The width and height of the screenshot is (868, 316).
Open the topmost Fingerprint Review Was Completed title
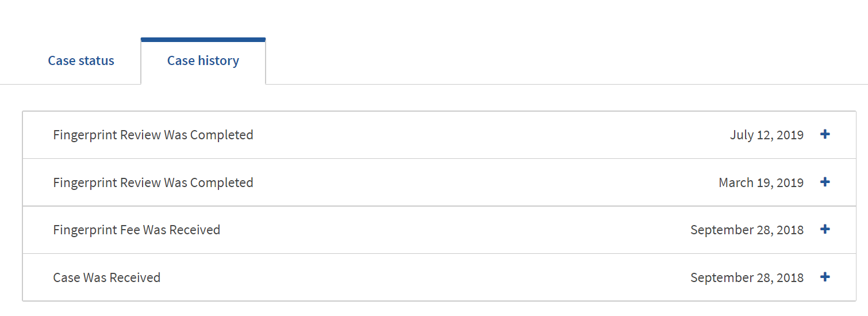pos(153,135)
